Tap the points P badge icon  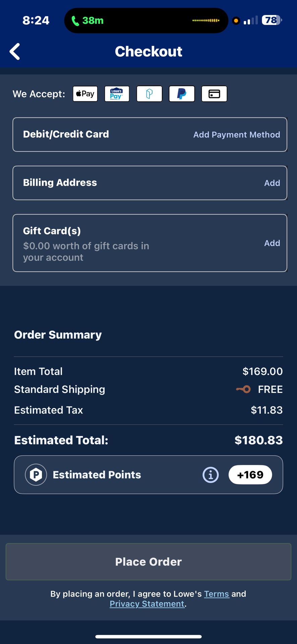pos(36,475)
